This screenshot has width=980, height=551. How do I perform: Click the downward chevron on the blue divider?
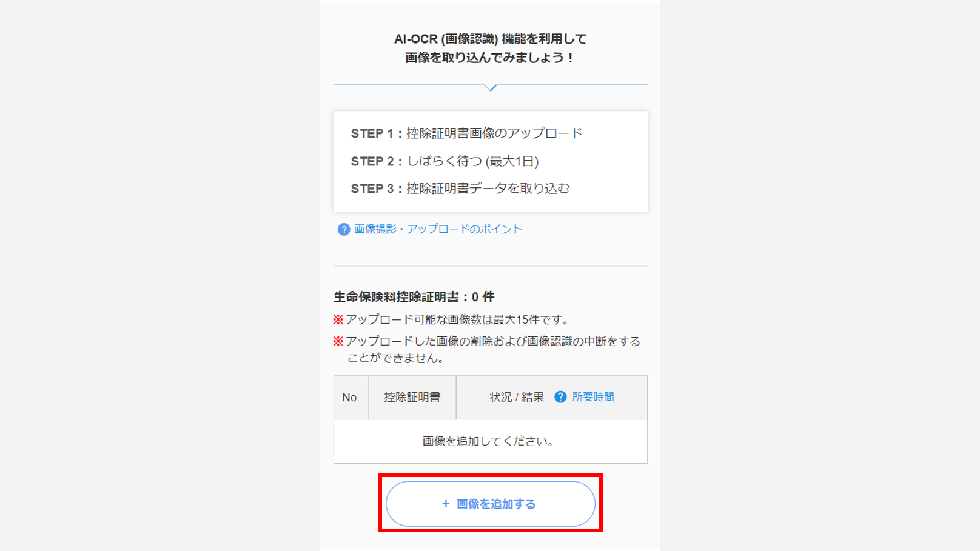tap(491, 88)
